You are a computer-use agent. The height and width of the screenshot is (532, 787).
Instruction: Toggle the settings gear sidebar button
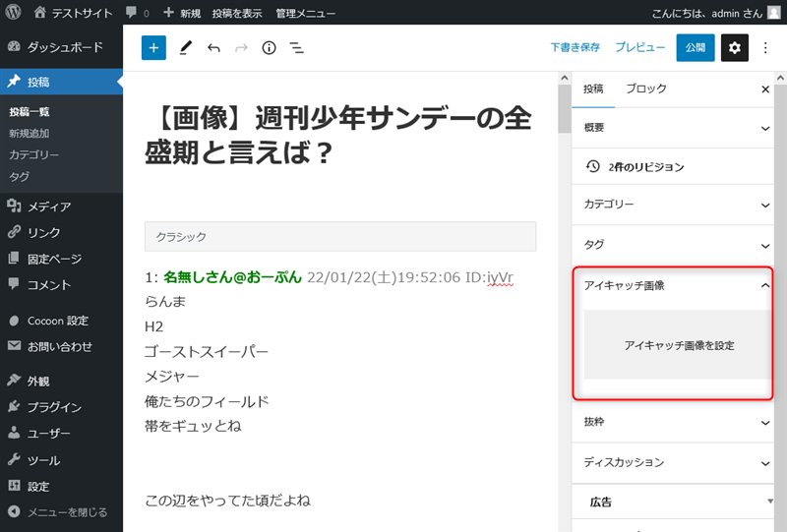tap(734, 47)
